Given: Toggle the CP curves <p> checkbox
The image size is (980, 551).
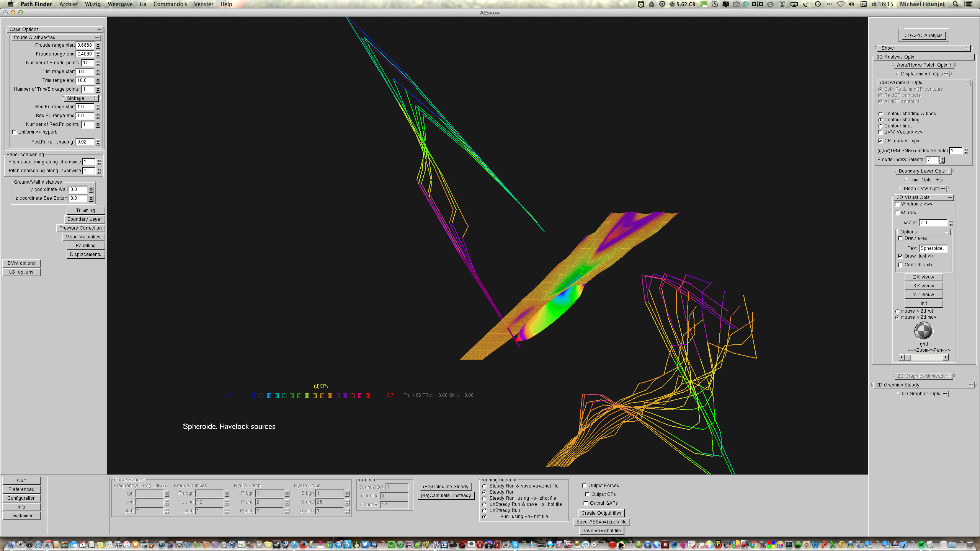Looking at the screenshot, I should click(880, 141).
